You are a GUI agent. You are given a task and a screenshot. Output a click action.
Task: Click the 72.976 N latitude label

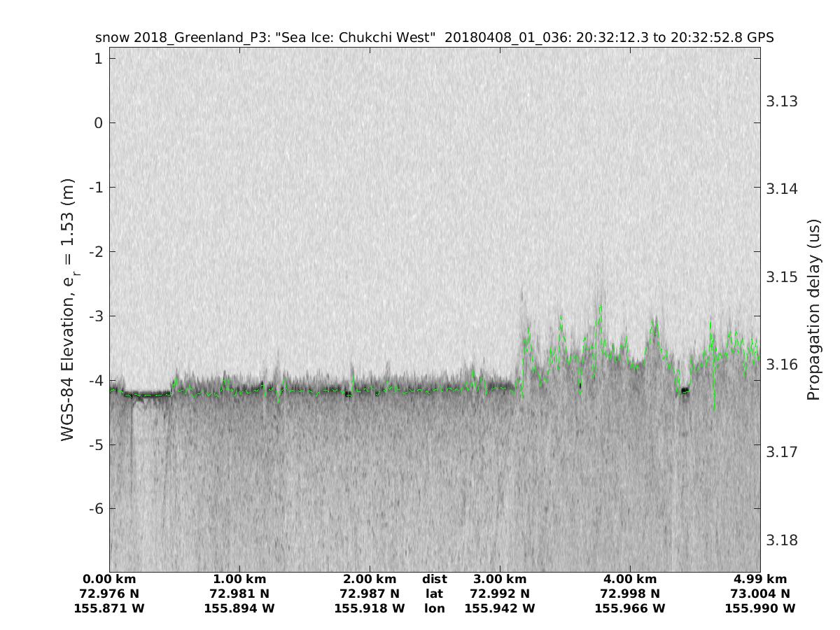(109, 594)
